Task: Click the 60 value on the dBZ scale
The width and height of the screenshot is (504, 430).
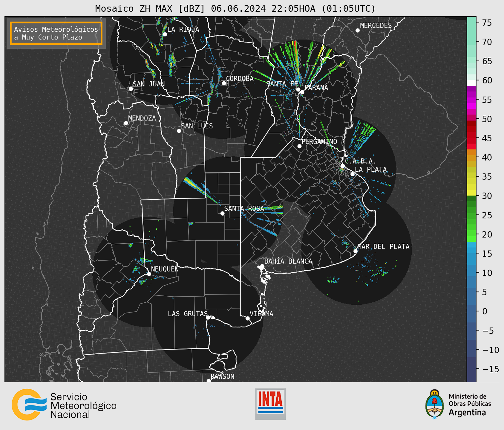Action: click(x=487, y=80)
